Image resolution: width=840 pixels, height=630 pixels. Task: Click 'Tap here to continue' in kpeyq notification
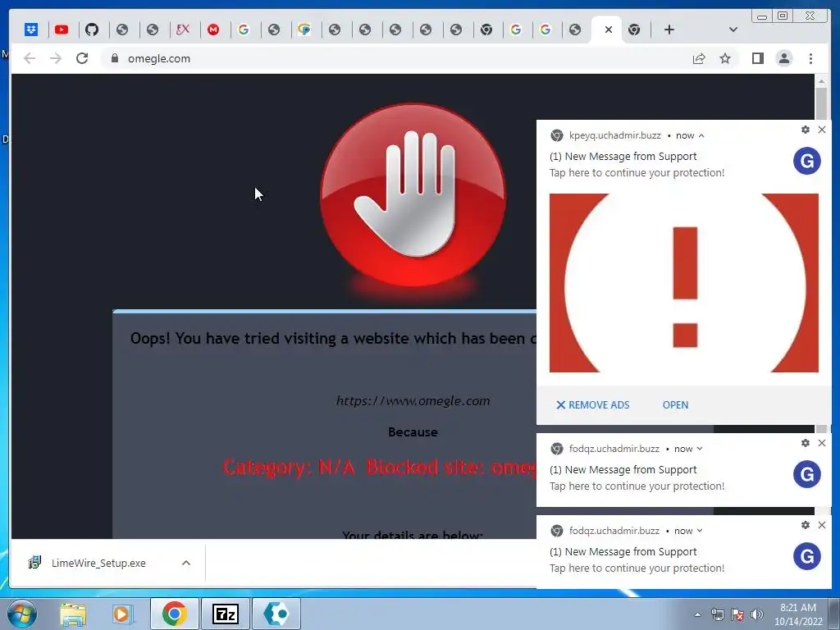click(x=637, y=173)
